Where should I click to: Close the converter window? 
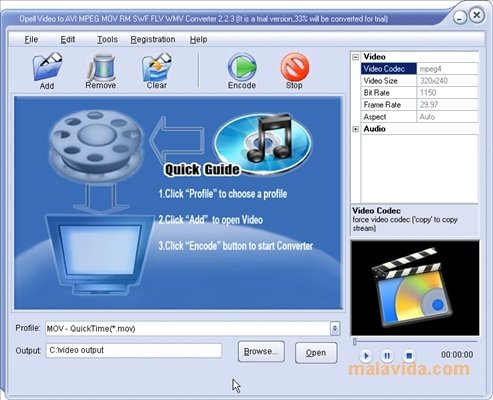(477, 15)
